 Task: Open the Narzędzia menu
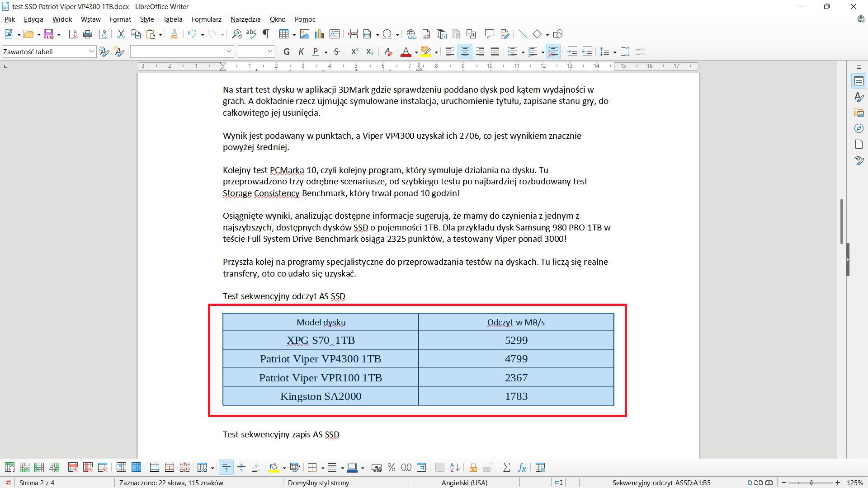point(245,19)
